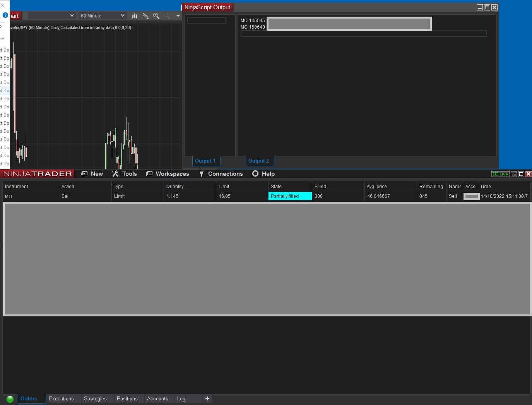The height and width of the screenshot is (405, 532).
Task: Click the average price 46.046667
Action: click(x=391, y=196)
